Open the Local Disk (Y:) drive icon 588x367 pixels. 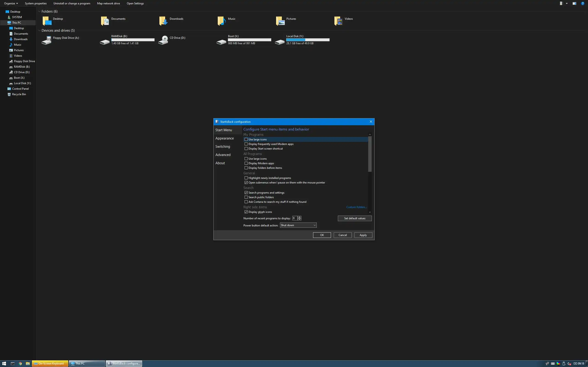280,42
